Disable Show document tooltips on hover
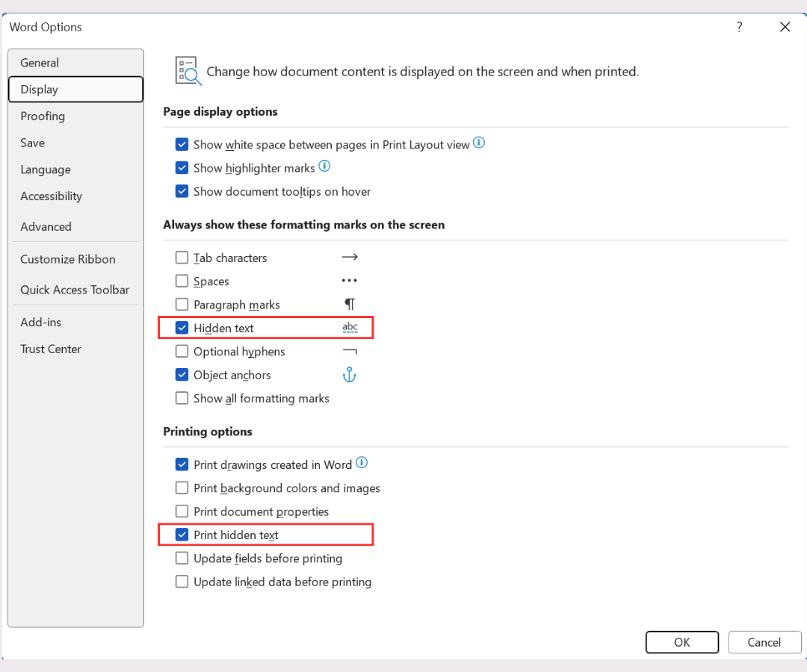The image size is (807, 672). pos(182,191)
